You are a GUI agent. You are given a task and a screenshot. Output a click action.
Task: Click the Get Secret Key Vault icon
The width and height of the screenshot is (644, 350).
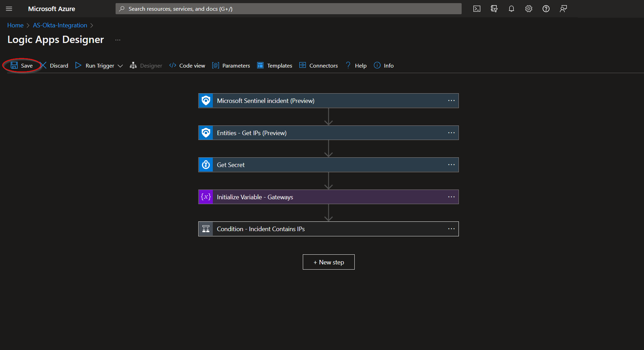pos(206,165)
